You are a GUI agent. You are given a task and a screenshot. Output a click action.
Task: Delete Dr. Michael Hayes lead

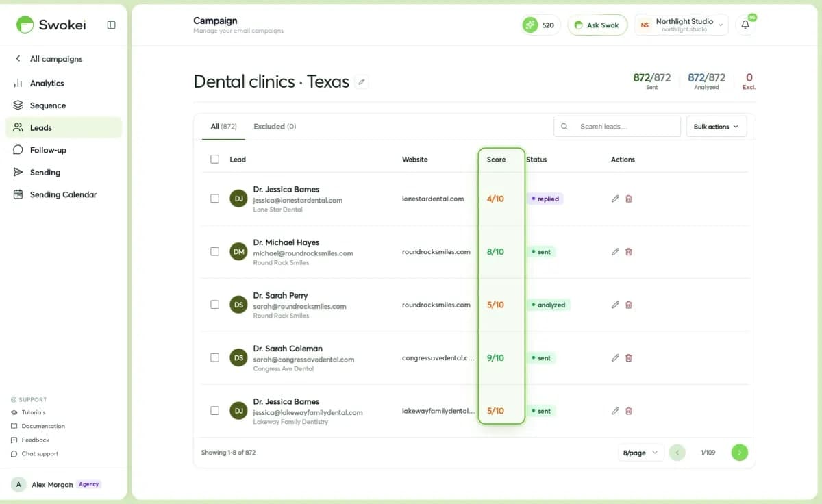[629, 252]
